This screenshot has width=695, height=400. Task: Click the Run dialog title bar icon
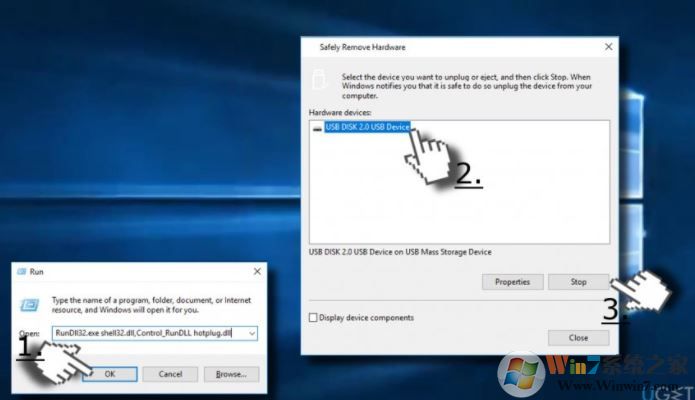pos(21,271)
